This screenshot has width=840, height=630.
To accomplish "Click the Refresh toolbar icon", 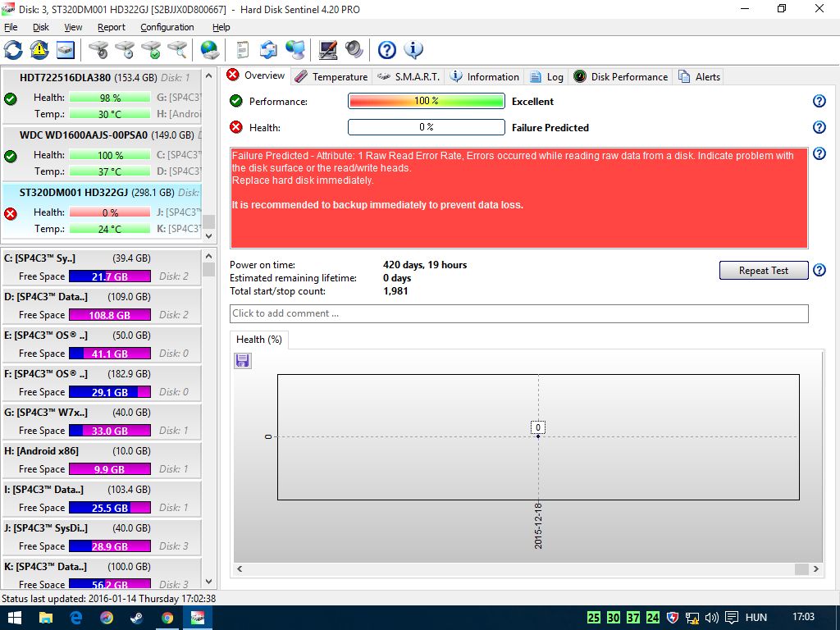I will tap(13, 50).
